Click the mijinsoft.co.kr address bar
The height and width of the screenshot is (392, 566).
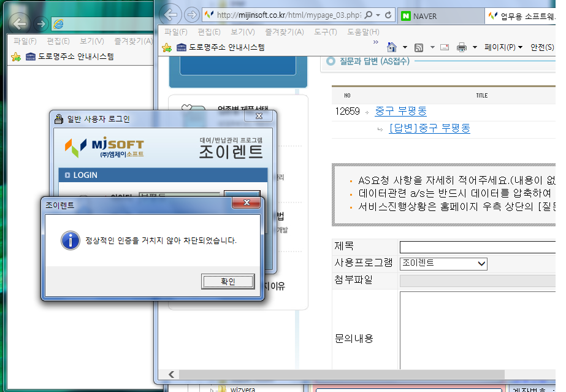tap(289, 15)
